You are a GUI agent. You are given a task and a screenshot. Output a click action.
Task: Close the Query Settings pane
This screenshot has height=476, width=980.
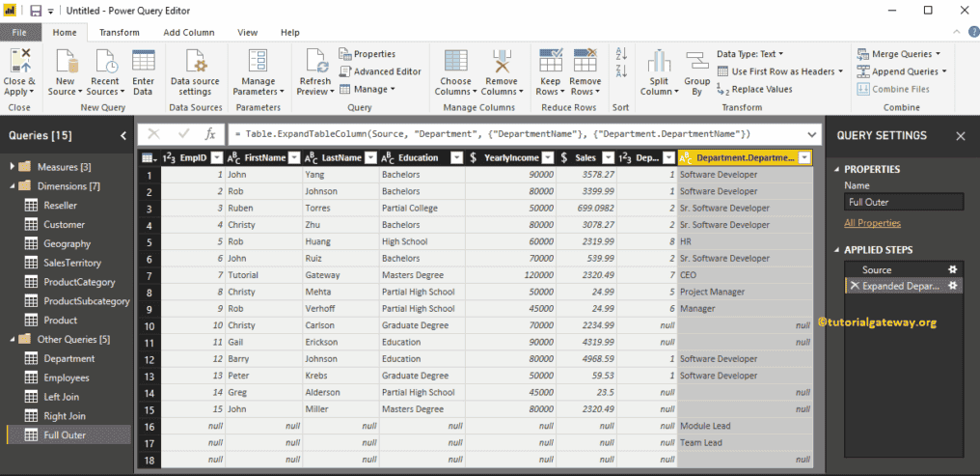[x=961, y=136]
